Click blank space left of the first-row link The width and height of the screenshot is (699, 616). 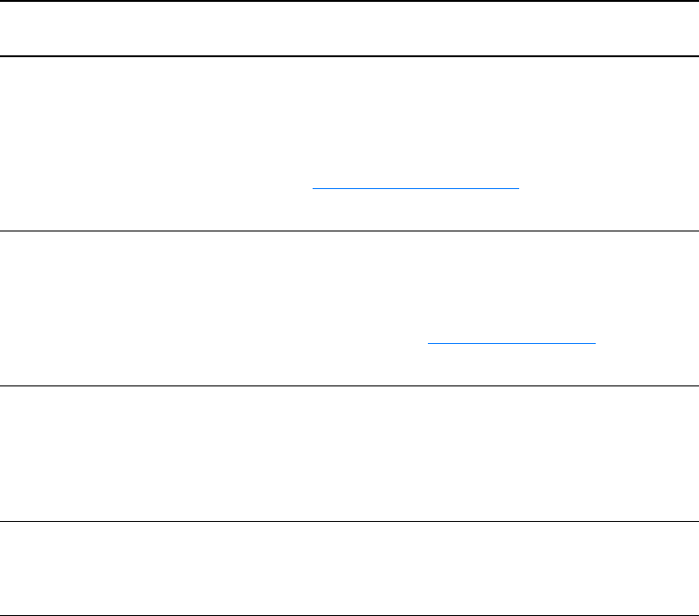click(x=157, y=187)
